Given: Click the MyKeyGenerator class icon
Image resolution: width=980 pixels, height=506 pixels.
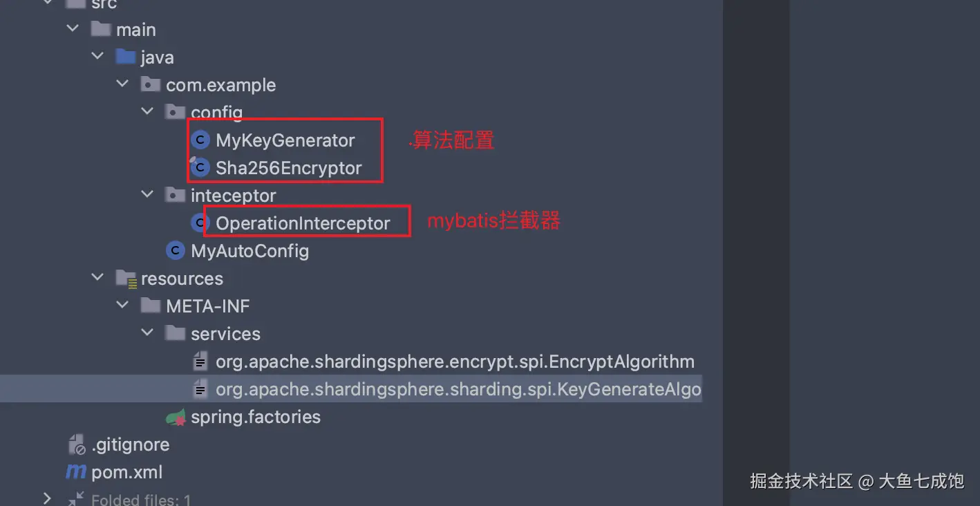Looking at the screenshot, I should (200, 140).
